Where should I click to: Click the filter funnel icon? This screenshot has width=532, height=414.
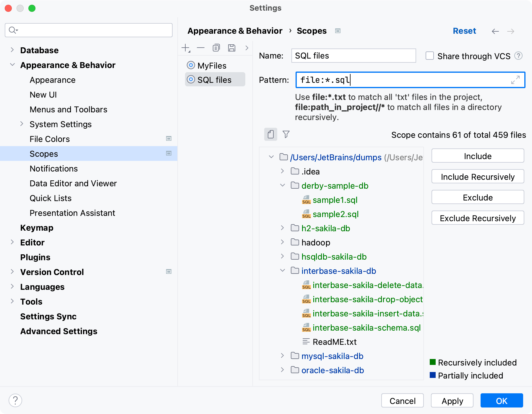(x=286, y=135)
